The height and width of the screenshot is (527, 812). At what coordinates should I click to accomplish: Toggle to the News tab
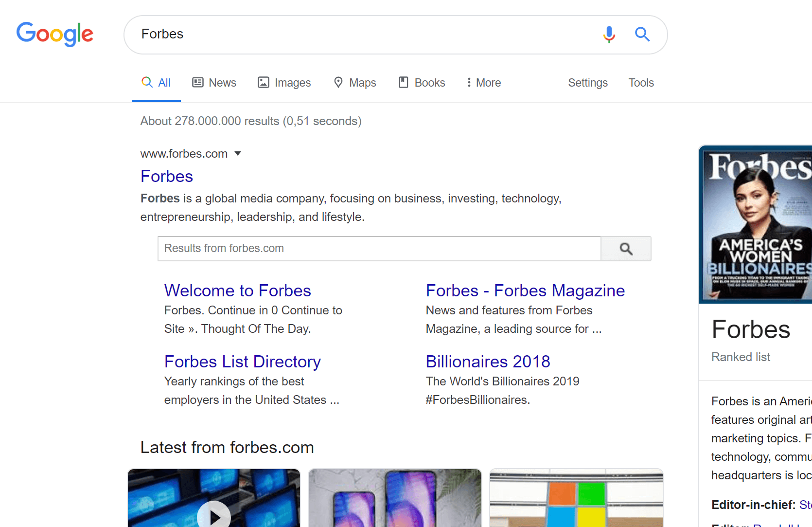click(x=222, y=82)
